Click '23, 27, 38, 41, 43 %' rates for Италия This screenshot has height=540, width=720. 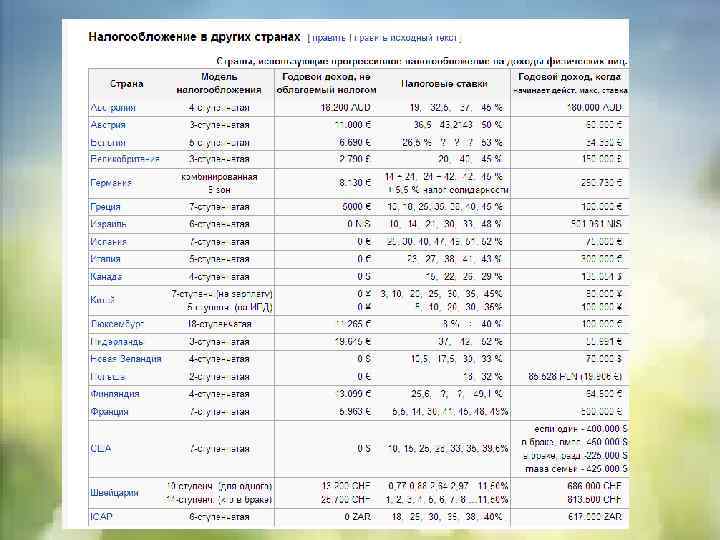point(455,259)
